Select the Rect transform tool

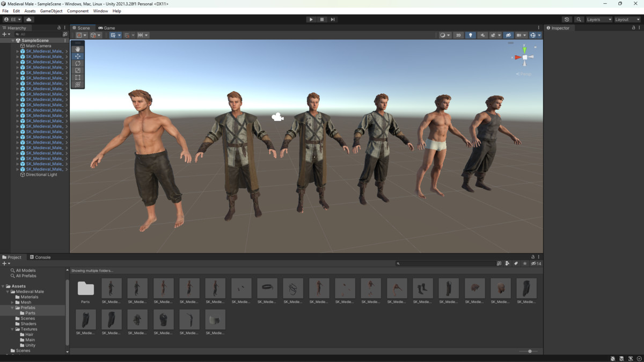point(78,78)
